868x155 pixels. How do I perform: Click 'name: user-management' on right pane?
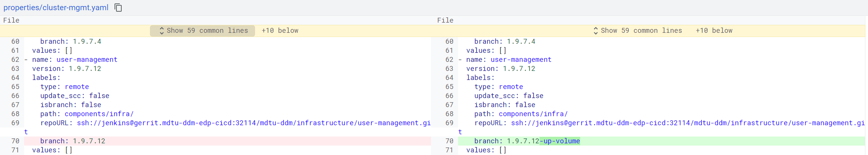coord(509,60)
